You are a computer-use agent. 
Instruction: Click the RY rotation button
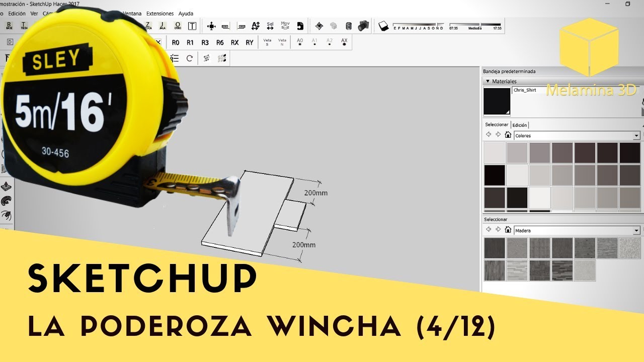(250, 43)
